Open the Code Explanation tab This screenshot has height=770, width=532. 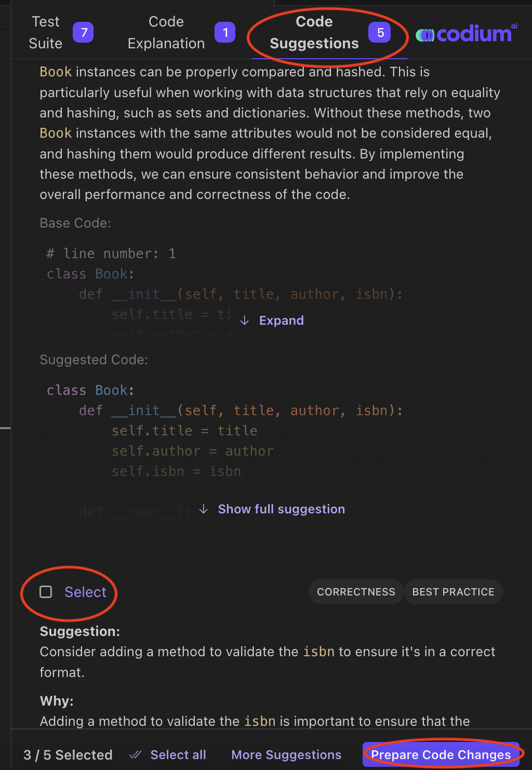(166, 33)
